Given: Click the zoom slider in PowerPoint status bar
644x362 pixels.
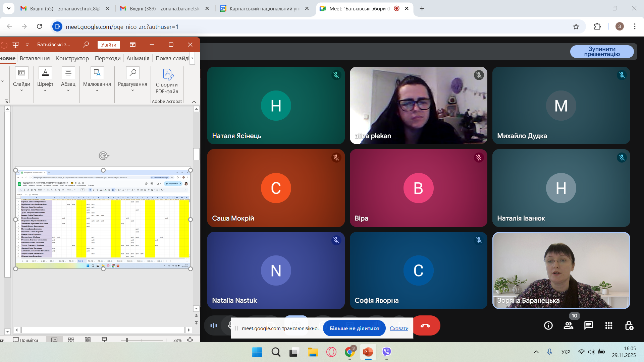Looking at the screenshot, I should click(127, 340).
